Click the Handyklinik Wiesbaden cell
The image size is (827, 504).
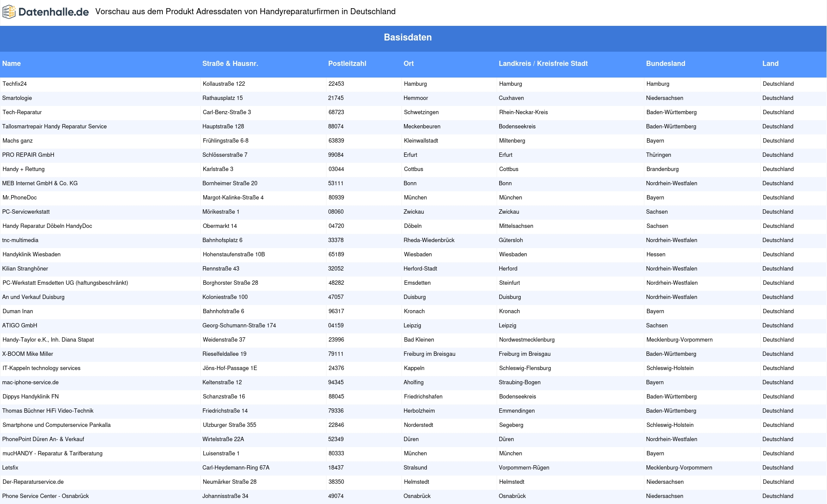pos(32,255)
